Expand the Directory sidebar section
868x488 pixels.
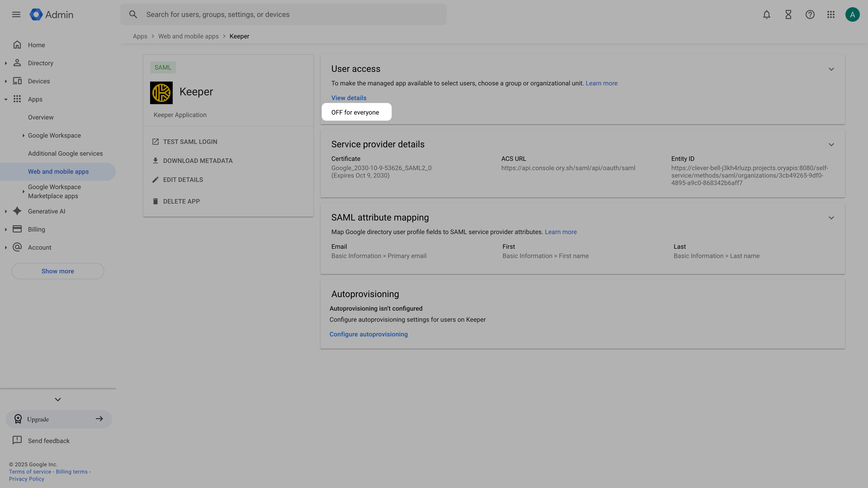point(6,63)
